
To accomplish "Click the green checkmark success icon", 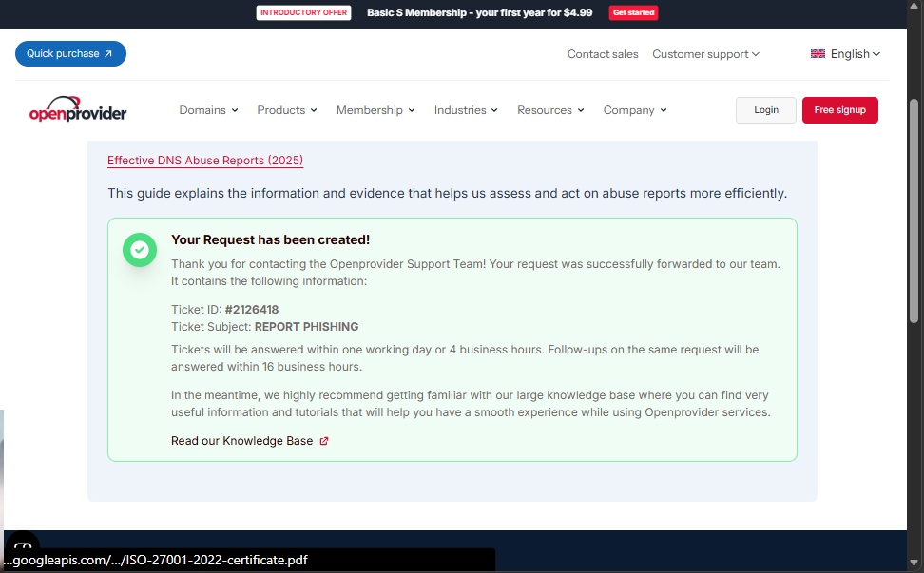I will coord(140,250).
